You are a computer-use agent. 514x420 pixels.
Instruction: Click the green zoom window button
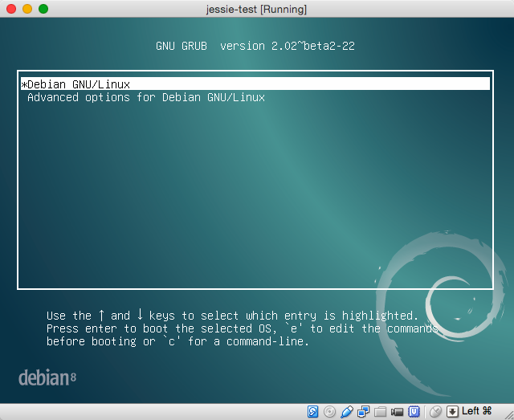click(x=43, y=9)
